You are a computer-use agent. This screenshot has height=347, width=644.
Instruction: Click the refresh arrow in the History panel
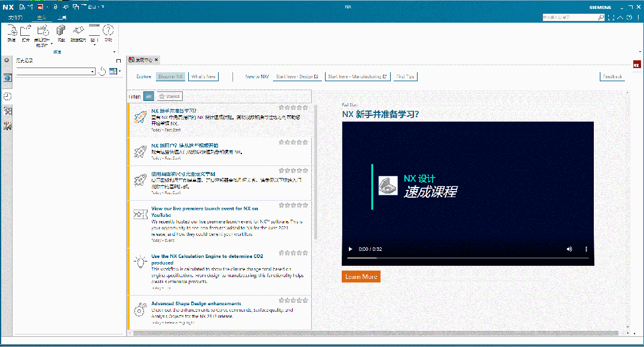click(102, 72)
